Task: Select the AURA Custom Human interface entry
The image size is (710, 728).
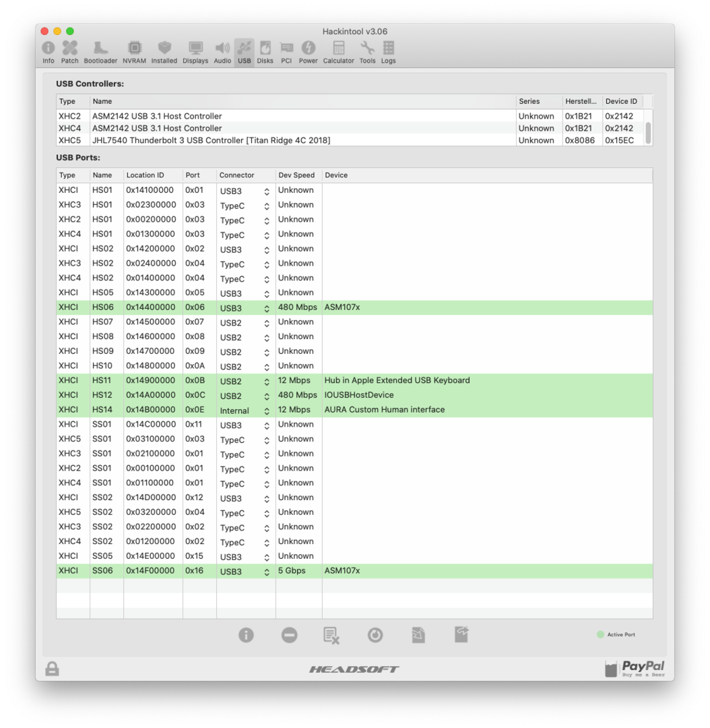Action: click(385, 410)
